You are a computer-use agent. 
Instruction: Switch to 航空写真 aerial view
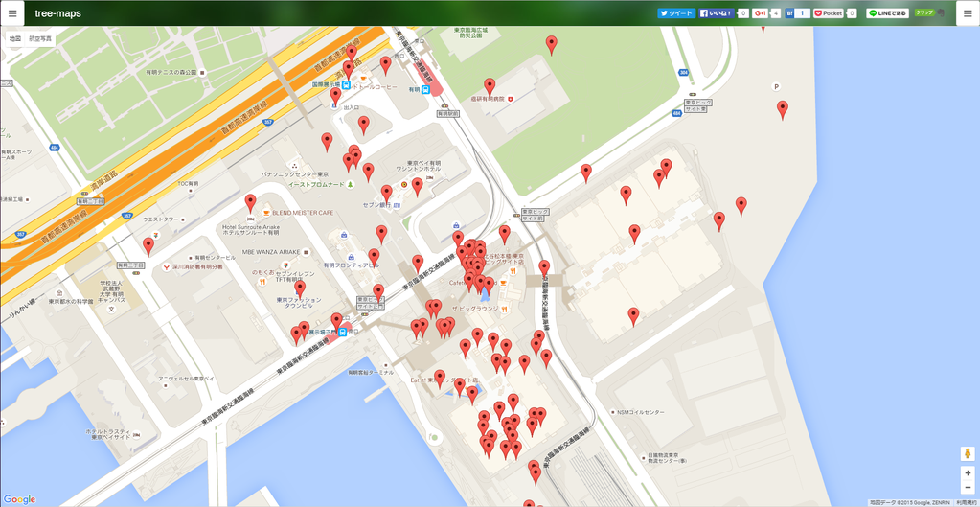39,38
